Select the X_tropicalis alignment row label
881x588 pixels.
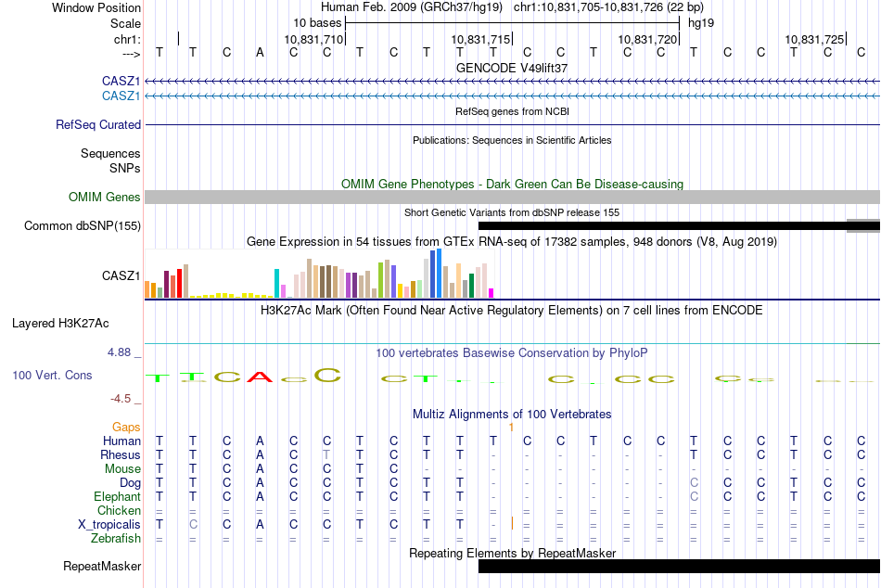[109, 525]
